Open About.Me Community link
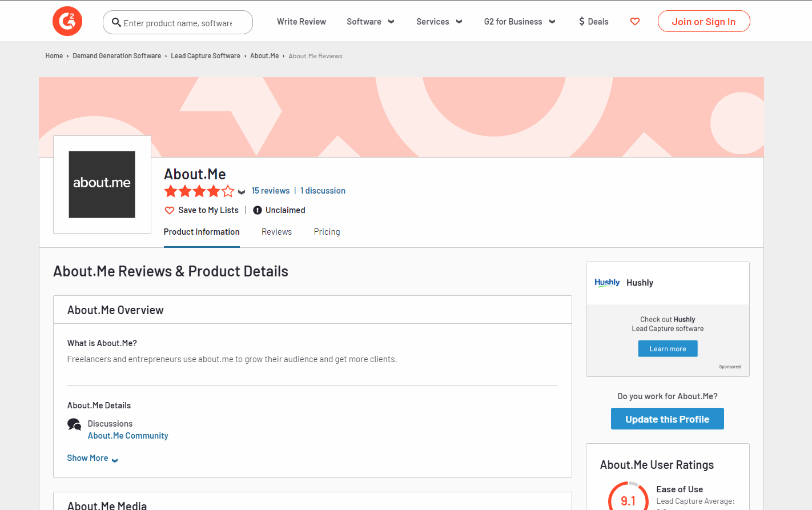This screenshot has height=510, width=812. (128, 436)
